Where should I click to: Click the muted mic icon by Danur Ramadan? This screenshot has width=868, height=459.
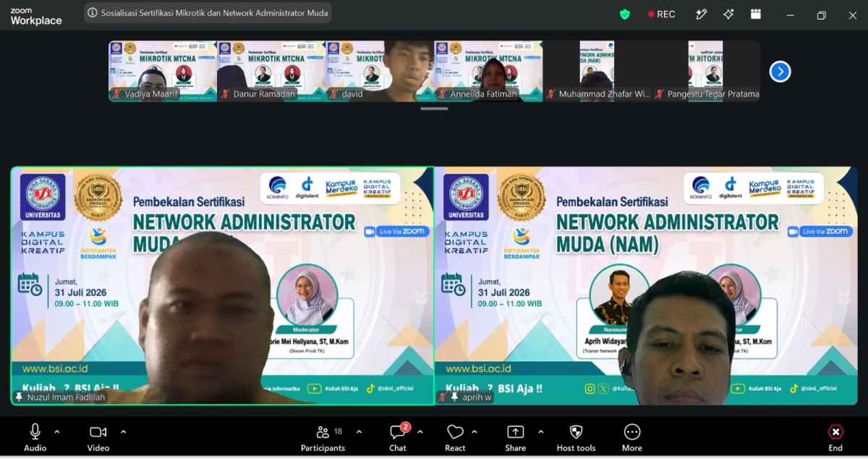(x=226, y=94)
